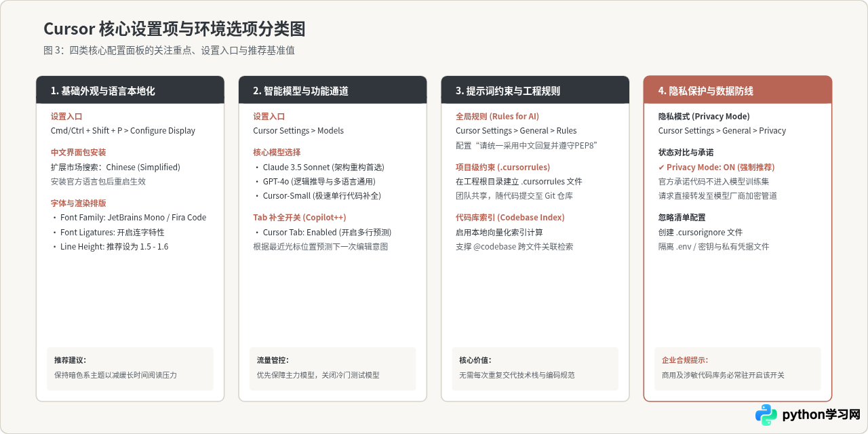Viewport: 868px width, 434px height.
Task: Click '扩展市场搜索：Chinese (Simplified)' line
Action: 115,167
